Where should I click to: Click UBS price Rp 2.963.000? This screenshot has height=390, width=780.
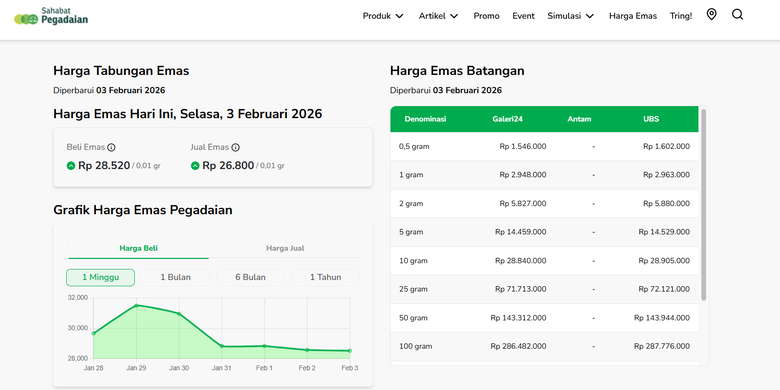(666, 175)
